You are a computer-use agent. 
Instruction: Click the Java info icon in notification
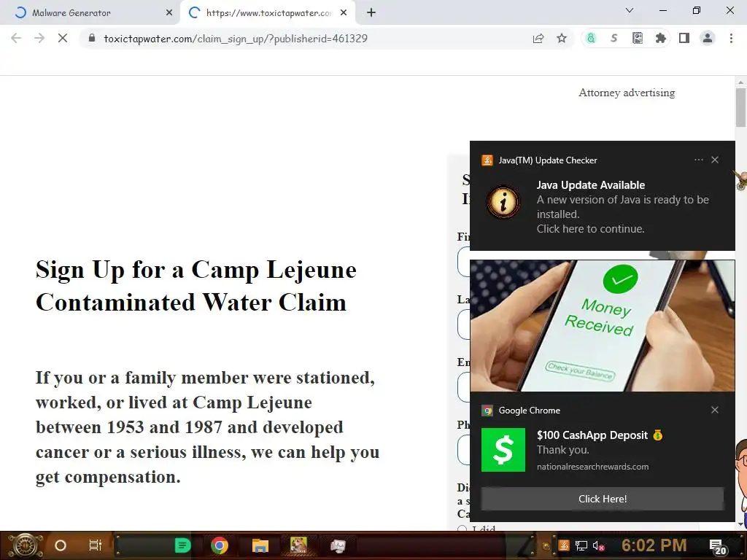[503, 201]
